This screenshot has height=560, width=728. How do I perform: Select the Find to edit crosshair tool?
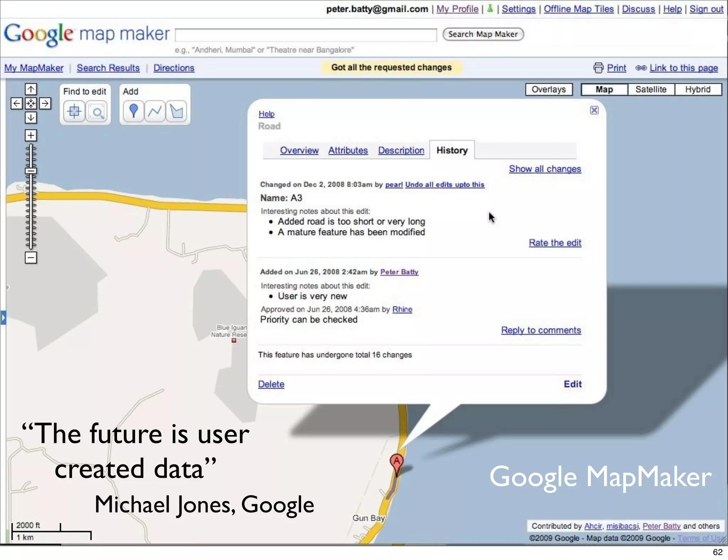[74, 112]
